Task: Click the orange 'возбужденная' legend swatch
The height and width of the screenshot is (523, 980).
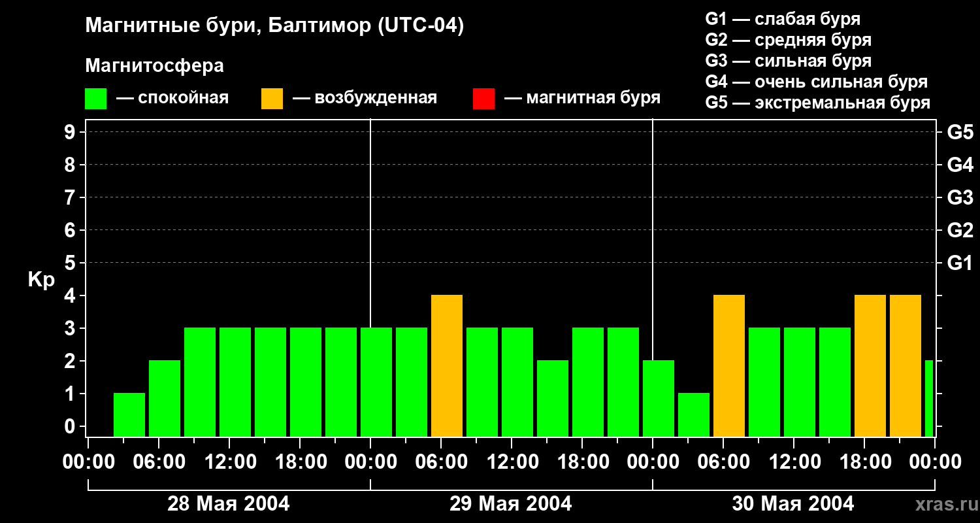Action: coord(272,99)
